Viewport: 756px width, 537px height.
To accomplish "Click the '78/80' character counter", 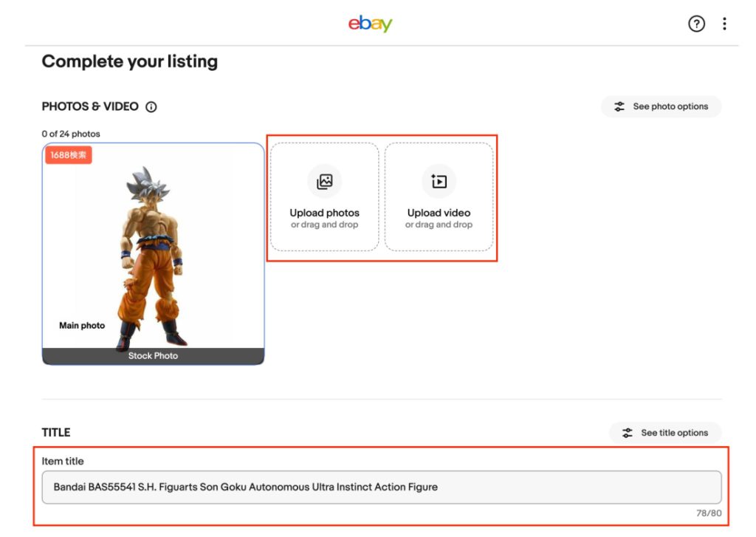I will tap(709, 513).
